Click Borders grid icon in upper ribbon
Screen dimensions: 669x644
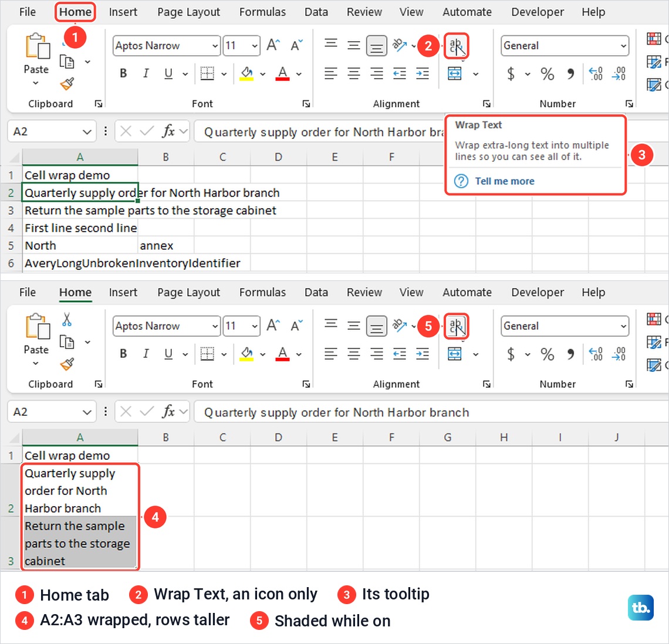pos(207,73)
